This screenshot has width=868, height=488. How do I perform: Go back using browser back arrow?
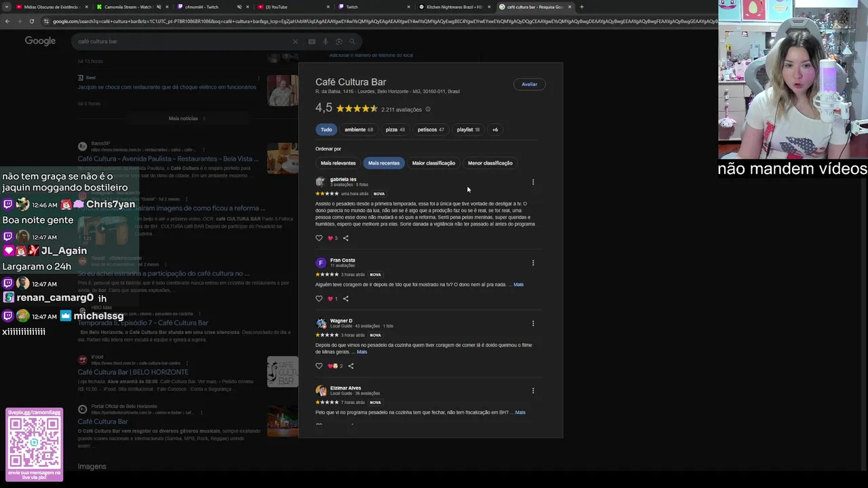click(x=7, y=21)
